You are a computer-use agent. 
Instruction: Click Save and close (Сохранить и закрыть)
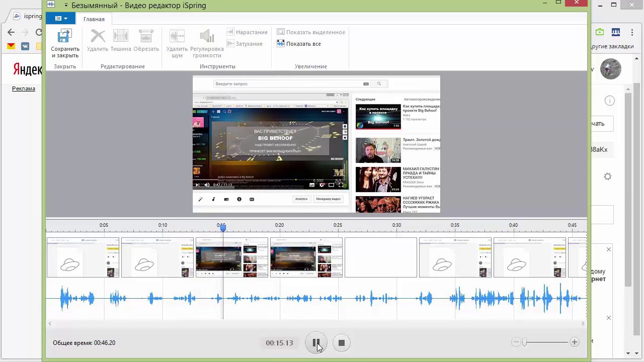tap(65, 44)
